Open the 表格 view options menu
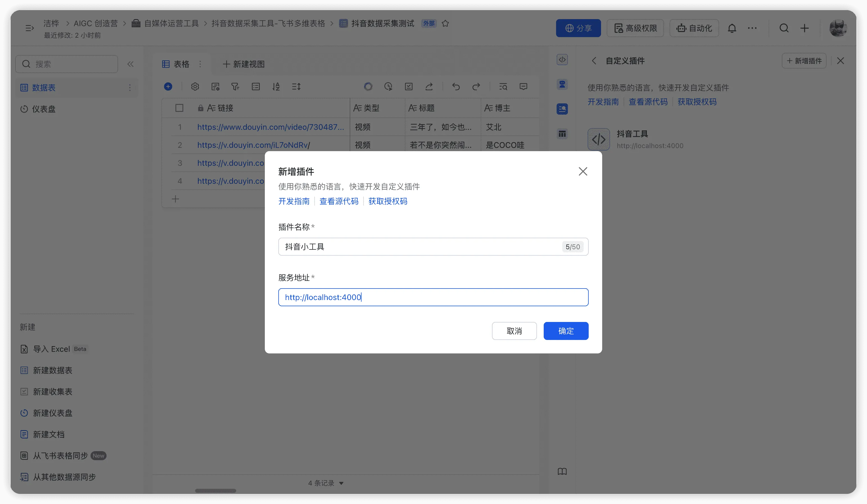The height and width of the screenshot is (504, 867). click(200, 64)
